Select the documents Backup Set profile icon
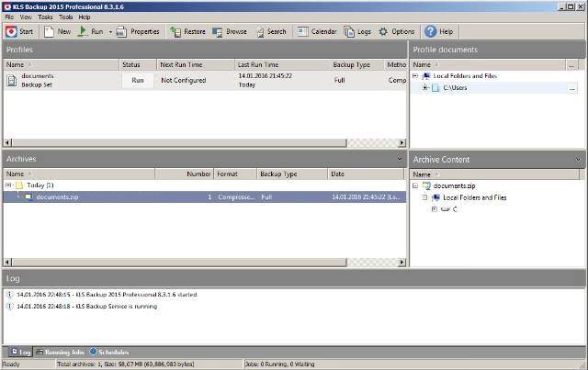Screen dimensions: 588x370 click(12, 80)
